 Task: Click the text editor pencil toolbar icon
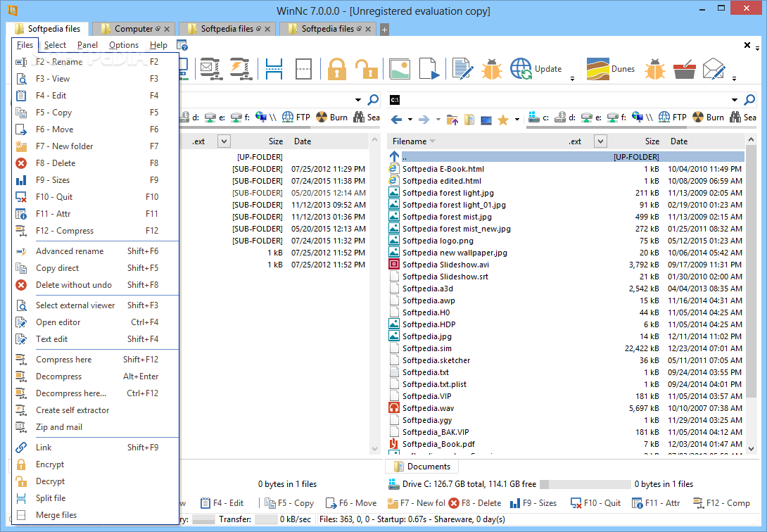pyautogui.click(x=462, y=69)
